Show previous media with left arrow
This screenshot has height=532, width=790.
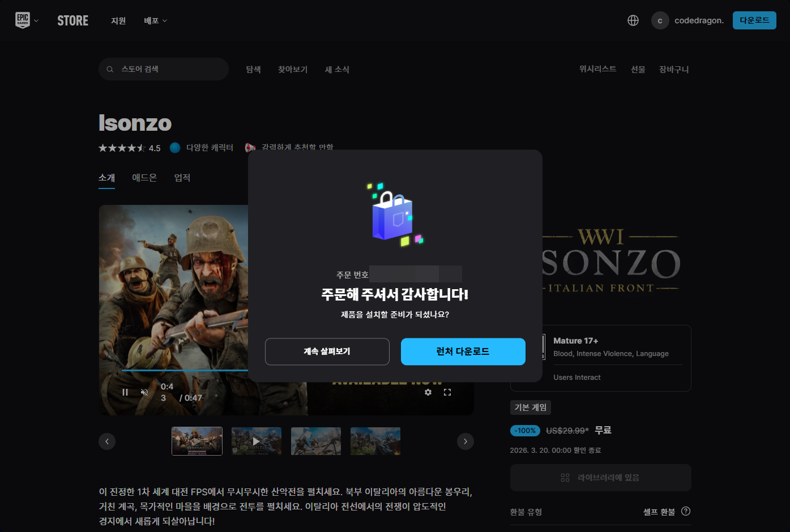pyautogui.click(x=107, y=441)
